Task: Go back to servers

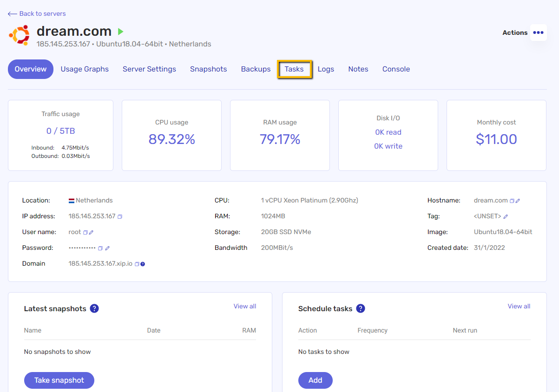Action: pos(37,13)
